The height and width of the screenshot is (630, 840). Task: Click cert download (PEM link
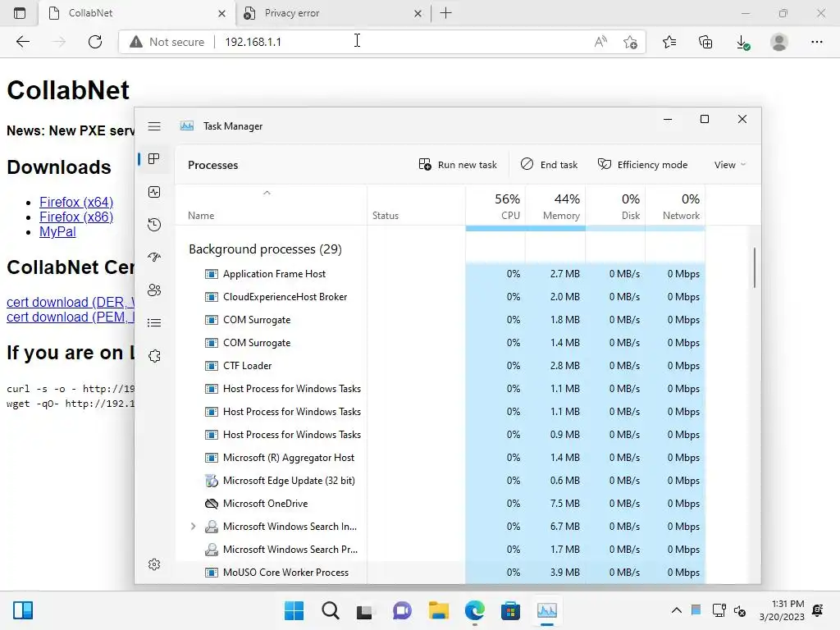coord(71,317)
